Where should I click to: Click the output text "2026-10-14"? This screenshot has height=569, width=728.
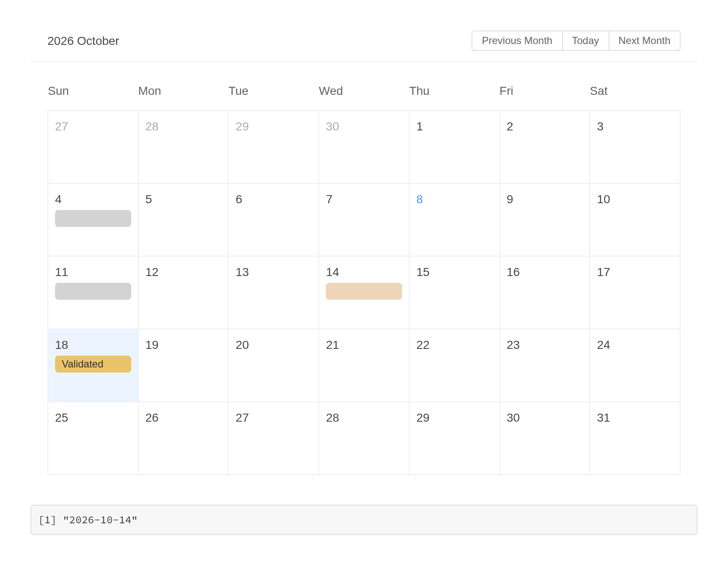(100, 520)
